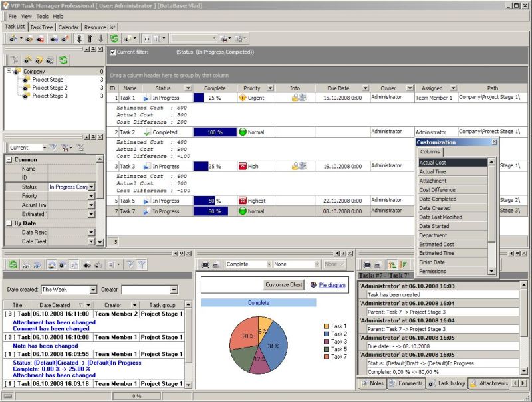
Task: Open the 'This Week' date created dropdown
Action: (93, 290)
